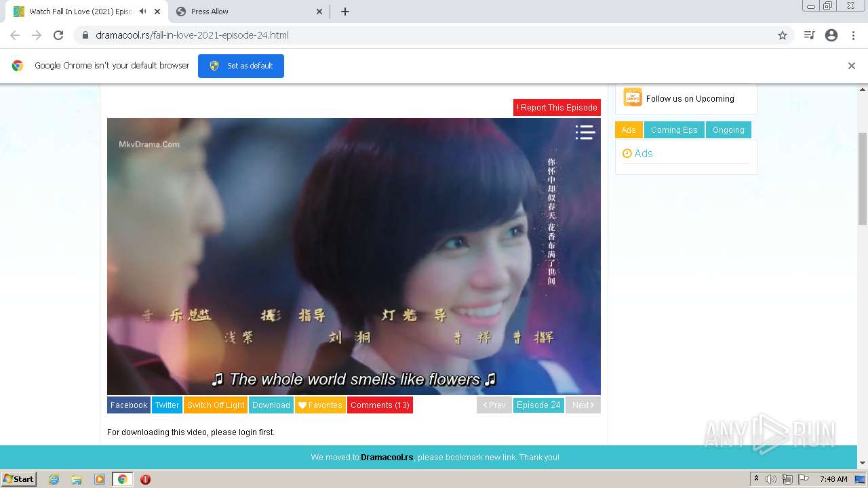Close the Watch Fall In Love tab
Viewport: 868px width, 488px height.
(157, 12)
